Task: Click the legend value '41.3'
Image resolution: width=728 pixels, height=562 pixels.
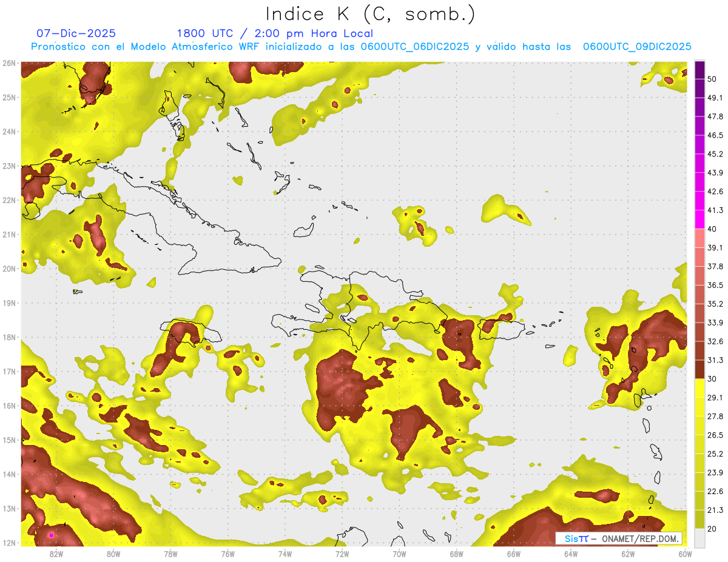Action: [715, 210]
